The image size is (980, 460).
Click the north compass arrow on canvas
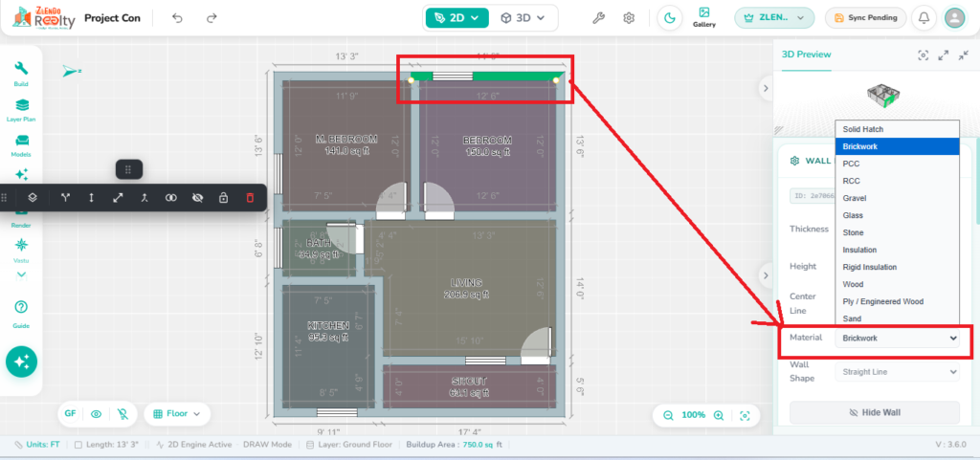click(x=71, y=71)
